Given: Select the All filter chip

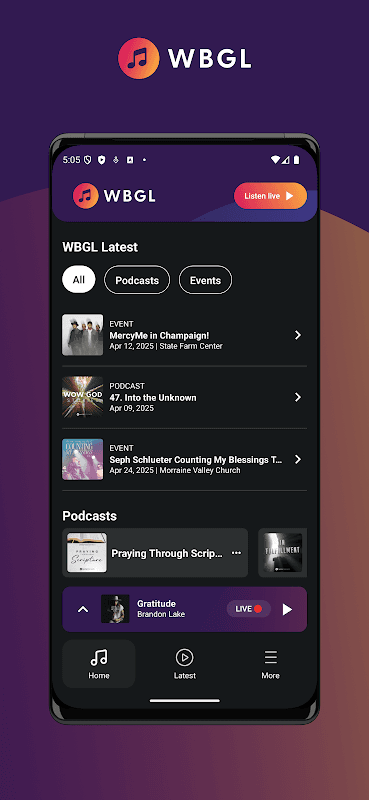Looking at the screenshot, I should click(79, 280).
